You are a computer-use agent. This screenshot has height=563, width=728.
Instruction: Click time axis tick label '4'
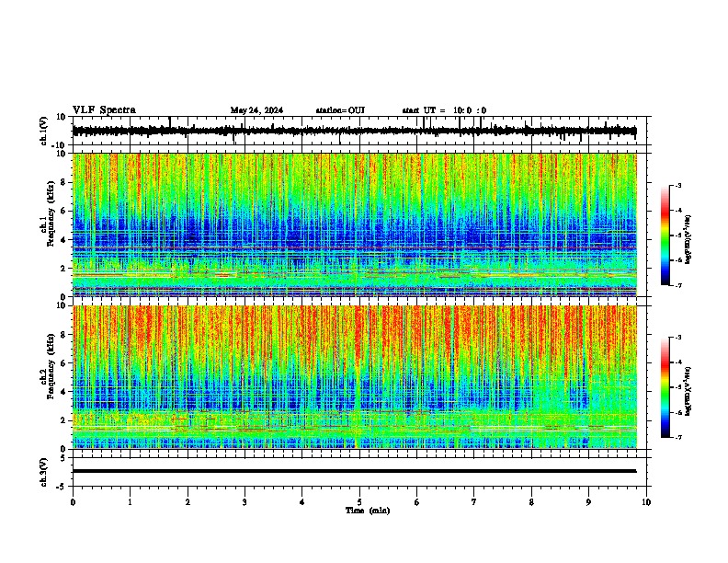pos(302,502)
